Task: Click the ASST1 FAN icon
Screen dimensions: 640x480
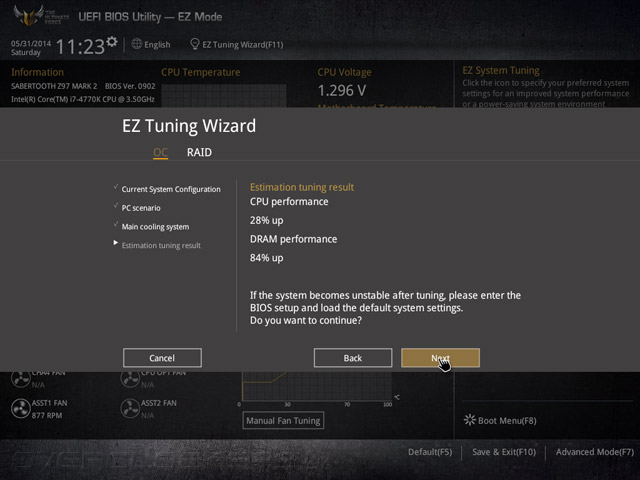Action: tap(20, 409)
